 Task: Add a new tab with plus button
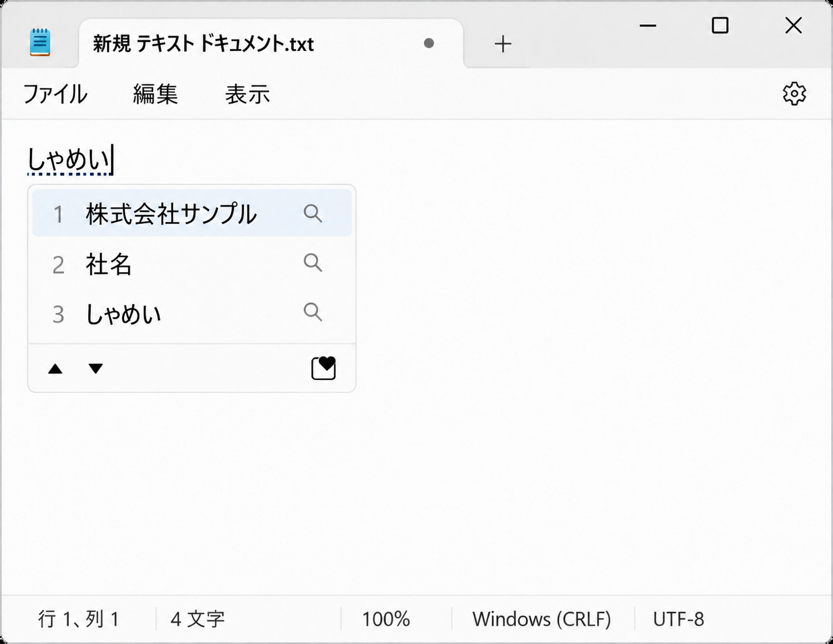(x=502, y=44)
